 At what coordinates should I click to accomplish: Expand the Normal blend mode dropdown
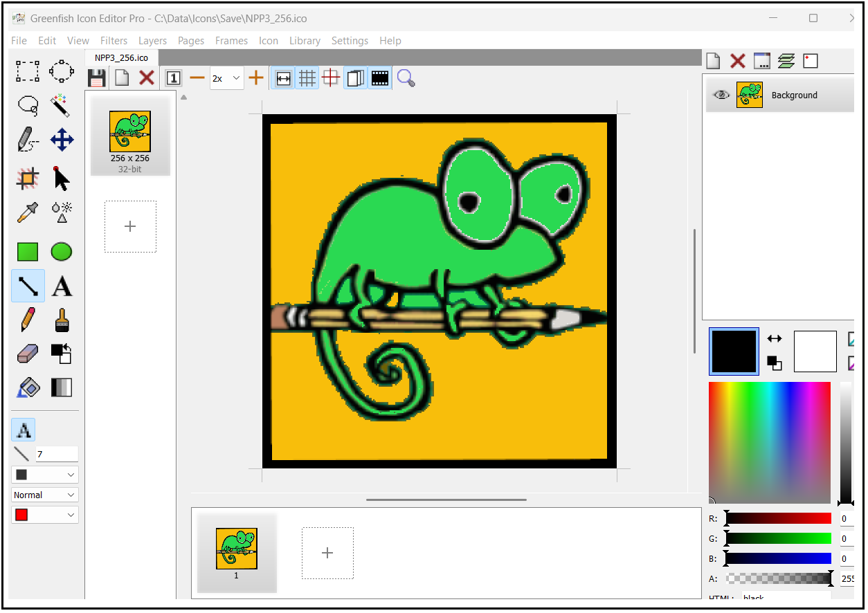point(45,495)
